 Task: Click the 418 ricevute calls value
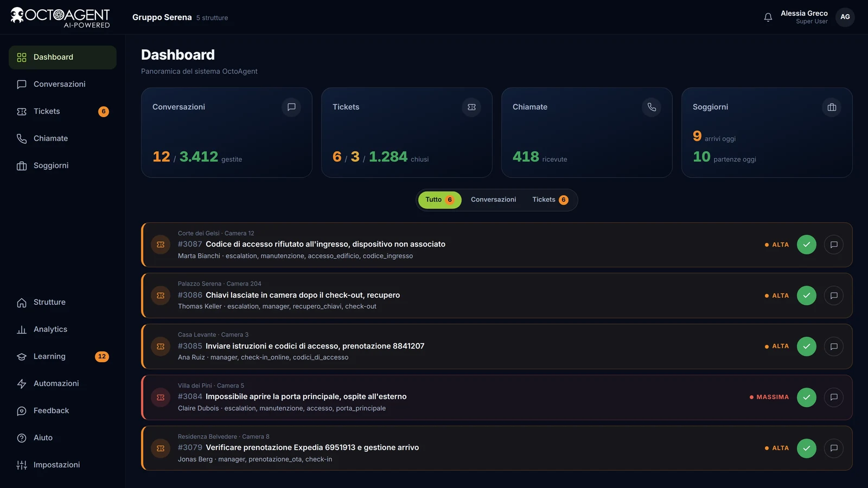pos(540,157)
